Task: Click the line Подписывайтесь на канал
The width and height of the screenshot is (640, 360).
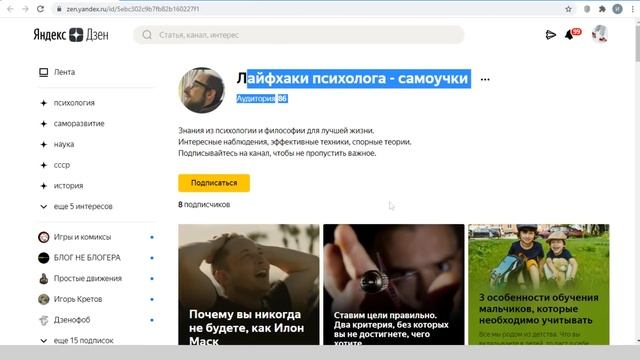Action: tap(277, 153)
